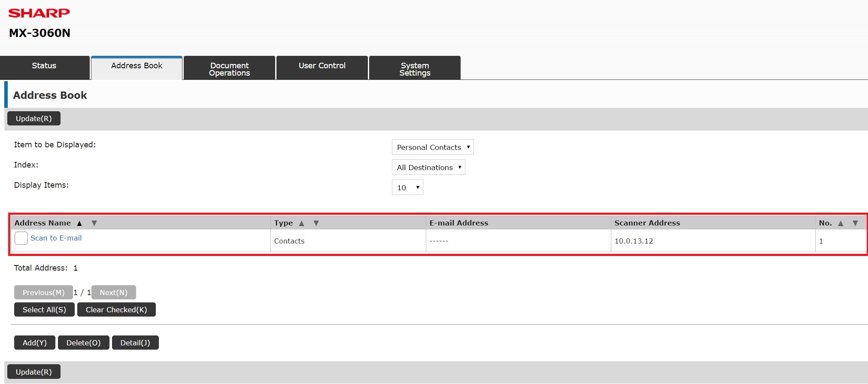Expand the All Destinations index dropdown

428,168
